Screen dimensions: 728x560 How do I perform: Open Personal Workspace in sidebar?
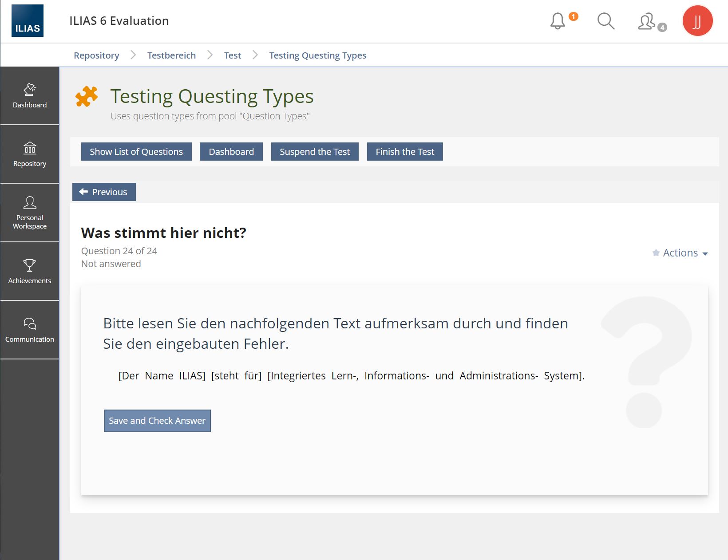coord(30,213)
